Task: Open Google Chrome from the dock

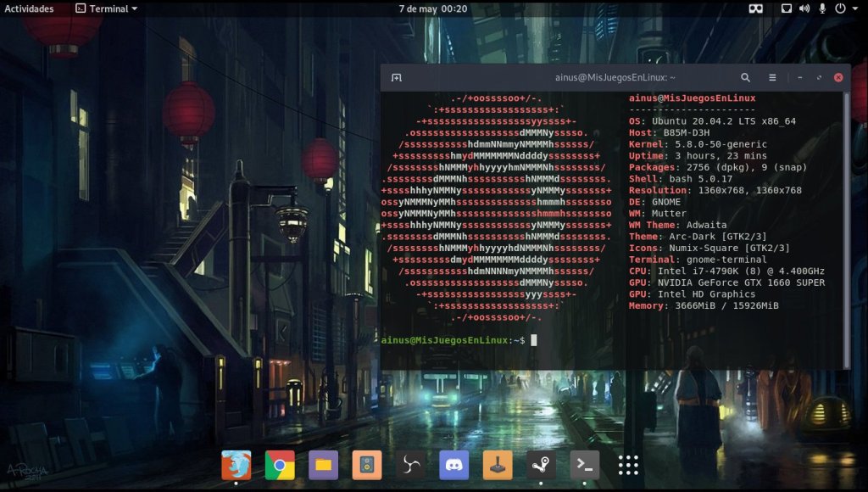Action: click(280, 464)
